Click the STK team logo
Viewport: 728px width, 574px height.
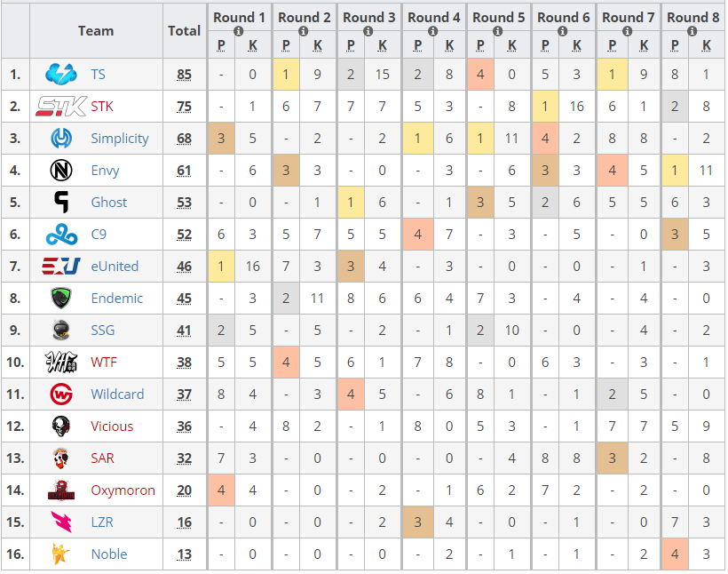tap(61, 107)
